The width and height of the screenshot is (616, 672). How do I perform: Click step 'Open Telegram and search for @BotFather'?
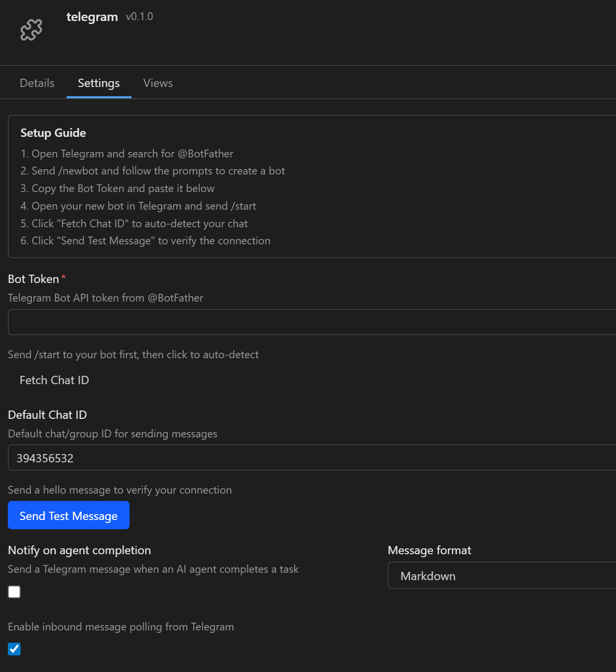tap(127, 154)
